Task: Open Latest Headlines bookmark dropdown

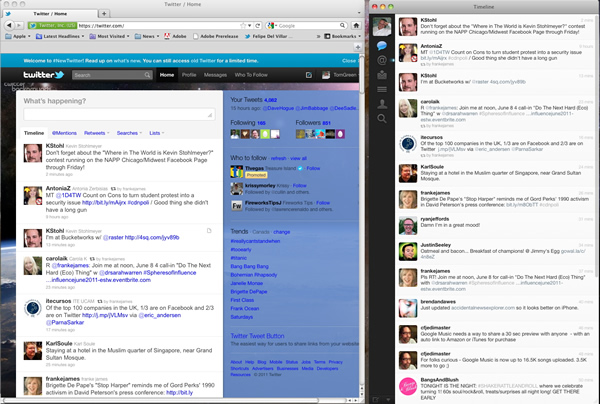Action: click(x=60, y=36)
